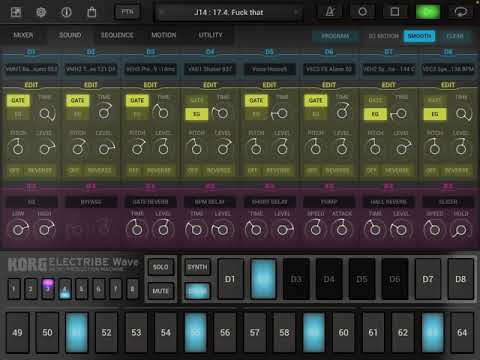480x360 pixels.
Task: Click EDIT for part D4
Action: (x=210, y=85)
